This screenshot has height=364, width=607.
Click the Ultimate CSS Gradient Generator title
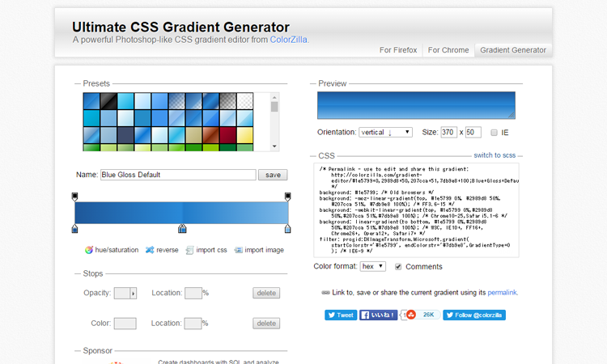coord(180,27)
